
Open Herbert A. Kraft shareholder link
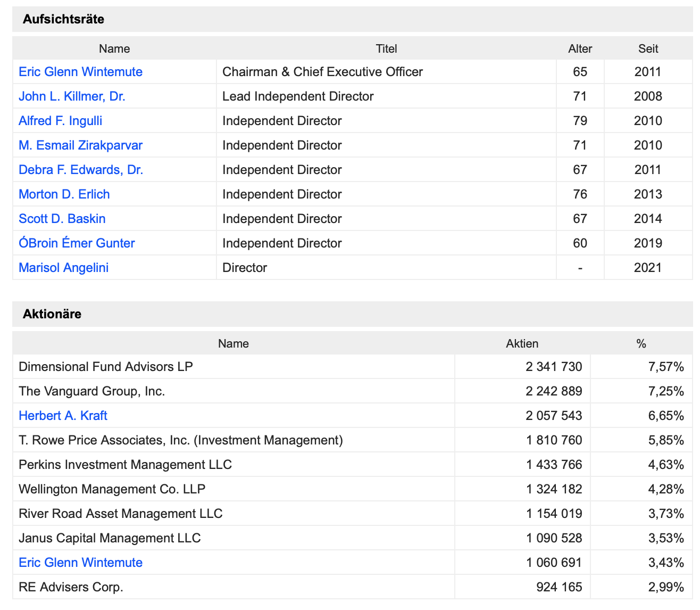pyautogui.click(x=63, y=416)
